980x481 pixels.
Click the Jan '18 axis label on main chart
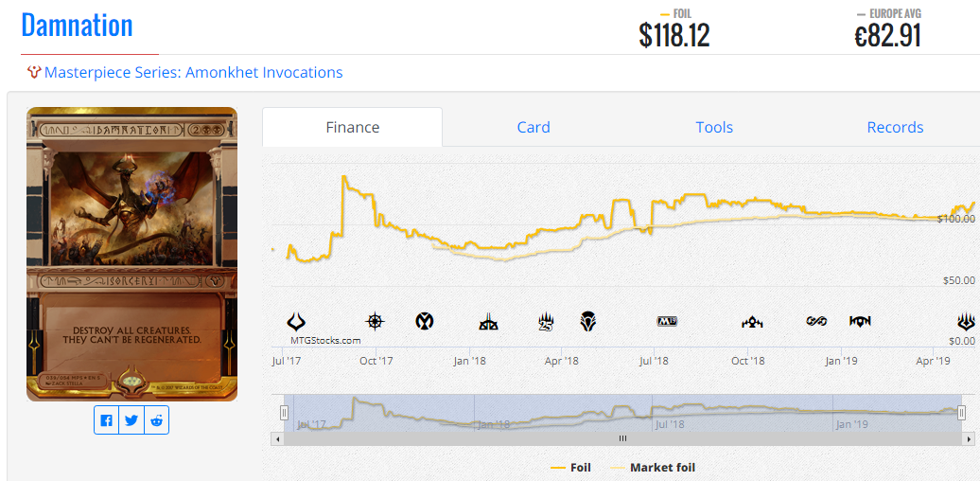[x=470, y=361]
